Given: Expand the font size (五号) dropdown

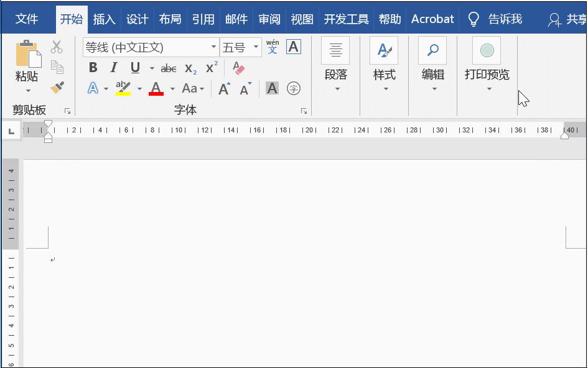Looking at the screenshot, I should [254, 47].
